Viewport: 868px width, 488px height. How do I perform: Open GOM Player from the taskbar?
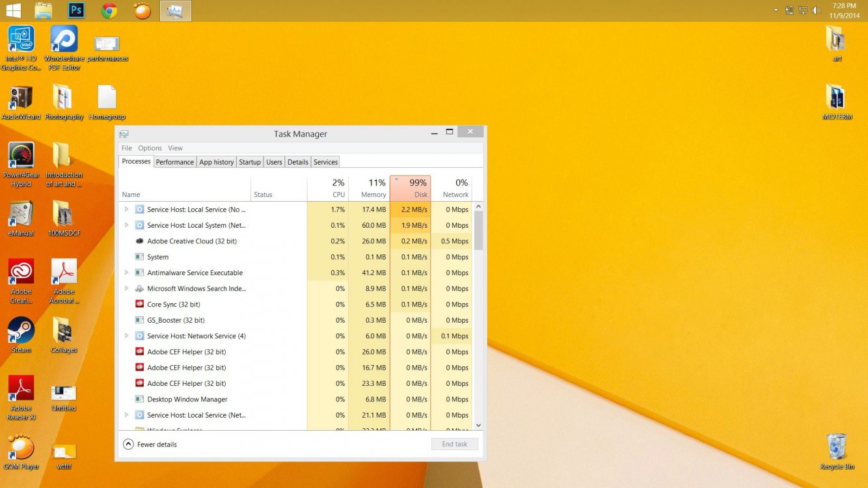click(142, 10)
